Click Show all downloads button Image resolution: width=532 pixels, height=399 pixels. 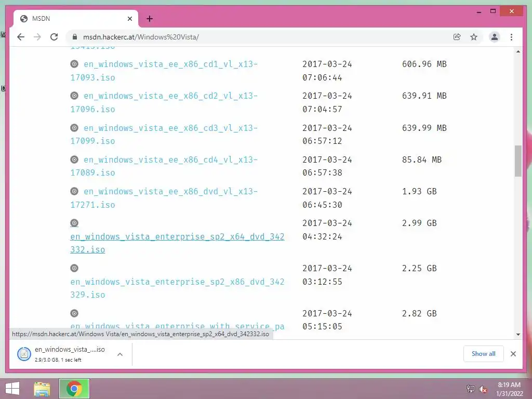484,354
